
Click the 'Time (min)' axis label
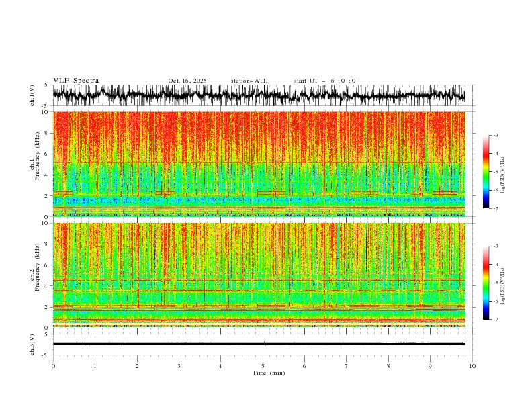pos(269,373)
